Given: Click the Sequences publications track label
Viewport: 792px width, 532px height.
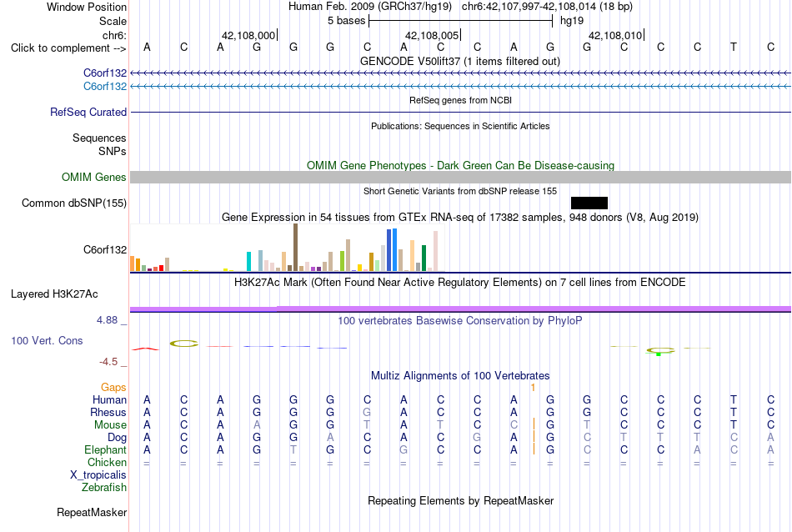Looking at the screenshot, I should click(x=99, y=138).
